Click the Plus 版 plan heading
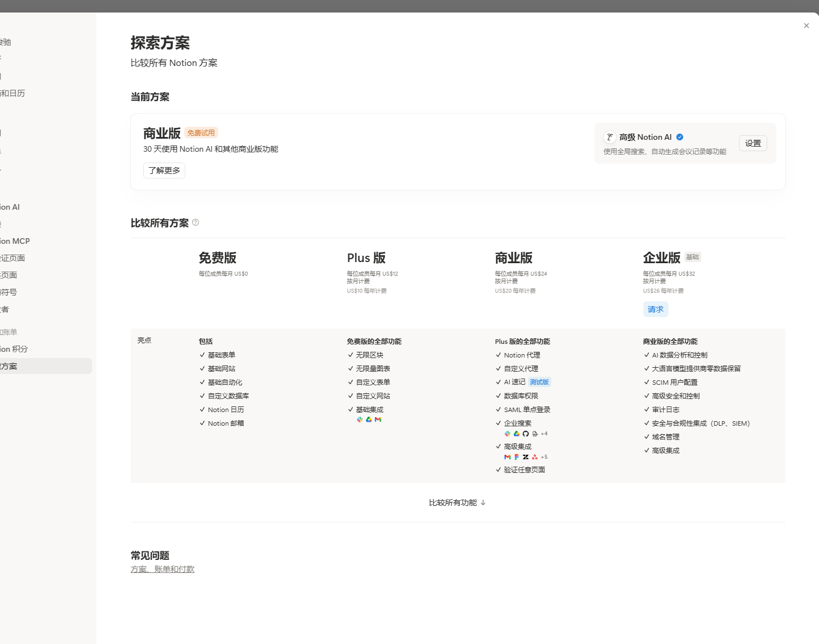 point(367,257)
